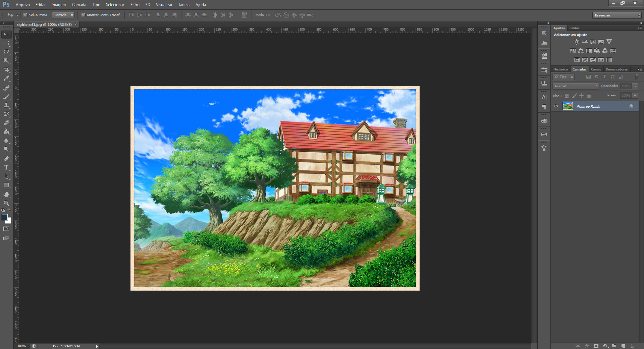The image size is (644, 349).
Task: Select the Healing Brush tool
Action: (x=6, y=88)
